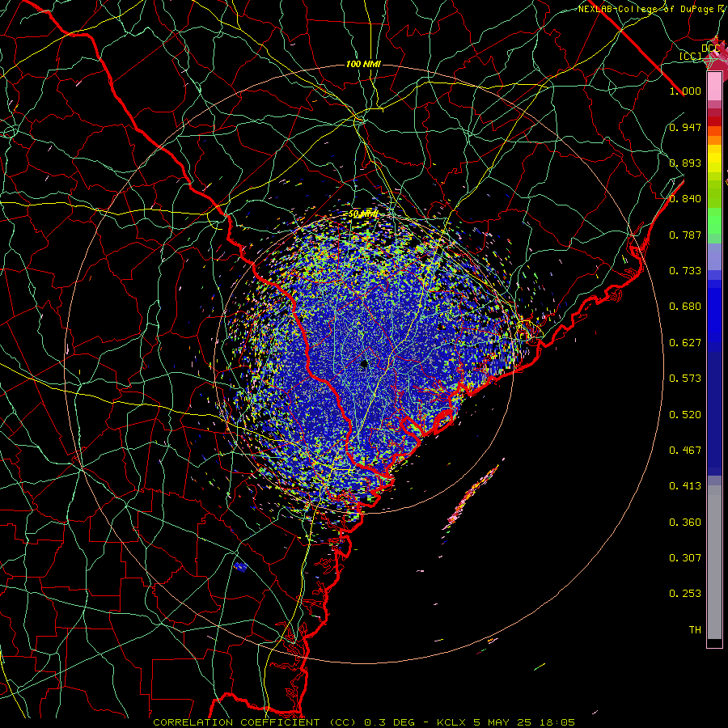
Task: Click the 0.467 scale value
Action: pyautogui.click(x=685, y=451)
